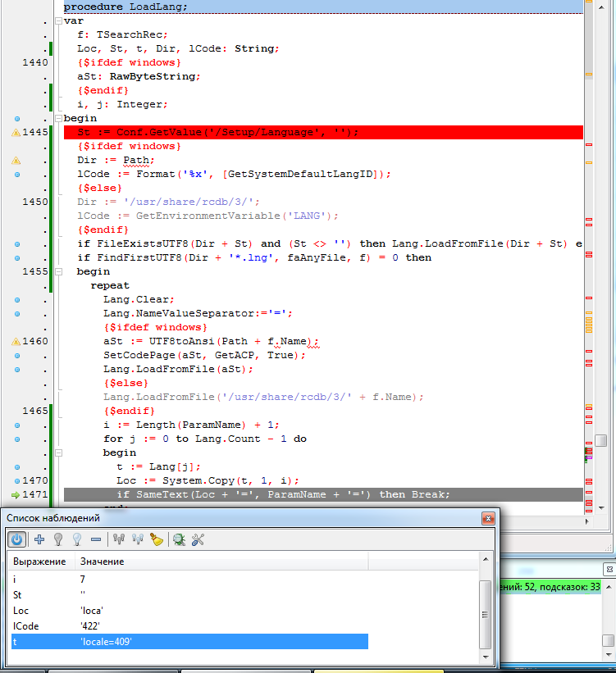Collapse the first 'begin' block at line 1444

[57, 118]
